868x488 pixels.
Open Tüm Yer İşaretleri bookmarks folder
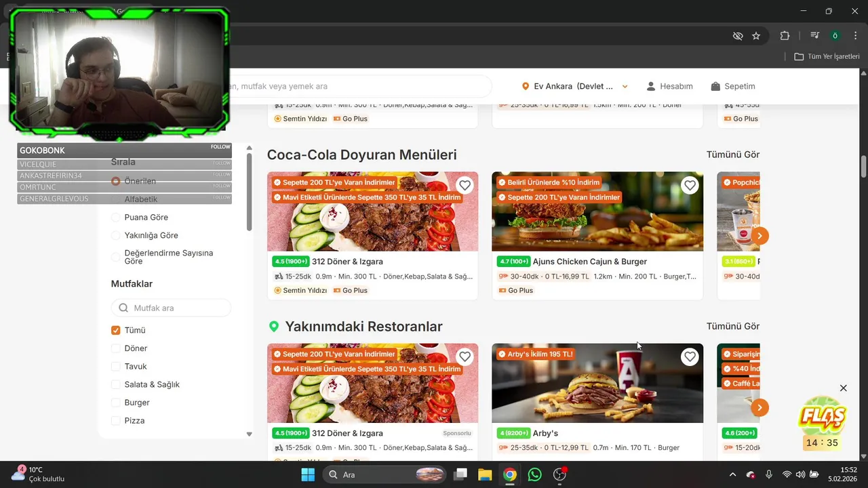pos(827,56)
